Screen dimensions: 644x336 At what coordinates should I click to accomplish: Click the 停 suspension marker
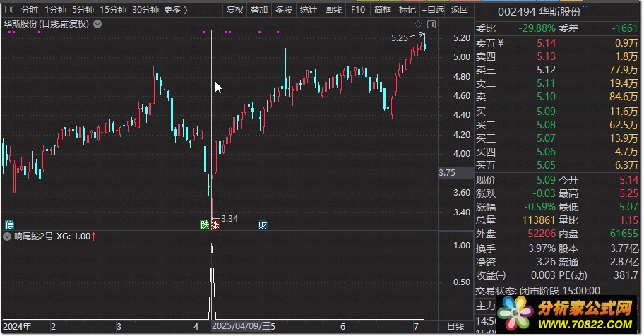pos(9,224)
